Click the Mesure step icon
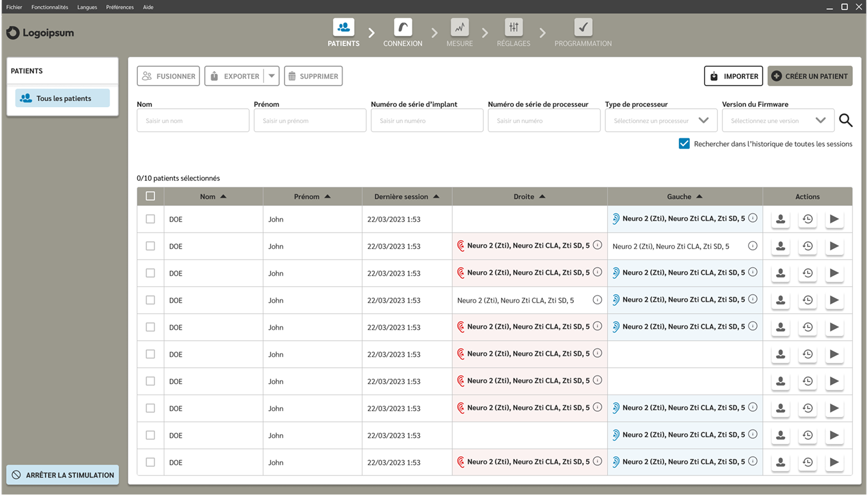Image resolution: width=868 pixels, height=495 pixels. coord(460,27)
